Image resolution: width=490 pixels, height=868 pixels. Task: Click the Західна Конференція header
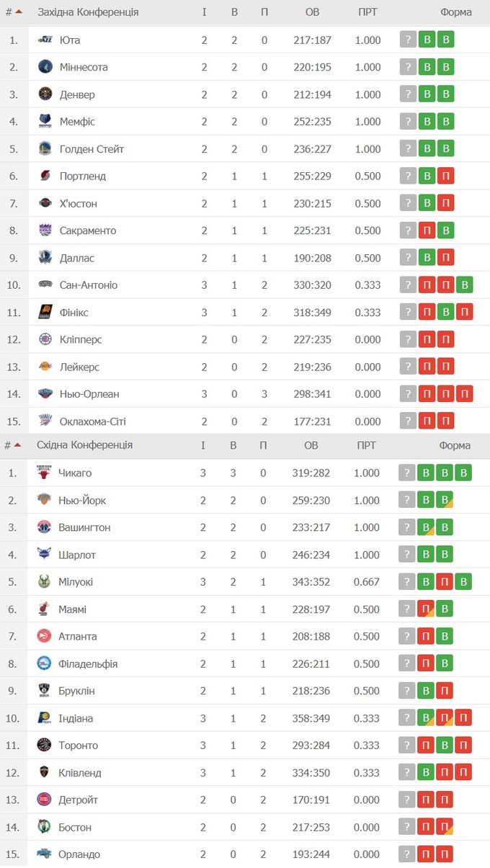(88, 12)
